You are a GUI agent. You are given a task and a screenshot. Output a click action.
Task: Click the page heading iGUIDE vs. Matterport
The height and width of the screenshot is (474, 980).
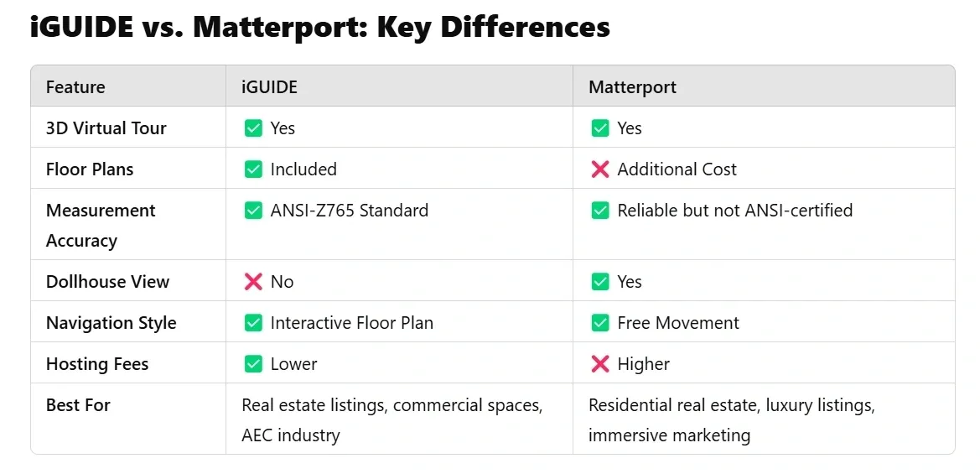(319, 28)
